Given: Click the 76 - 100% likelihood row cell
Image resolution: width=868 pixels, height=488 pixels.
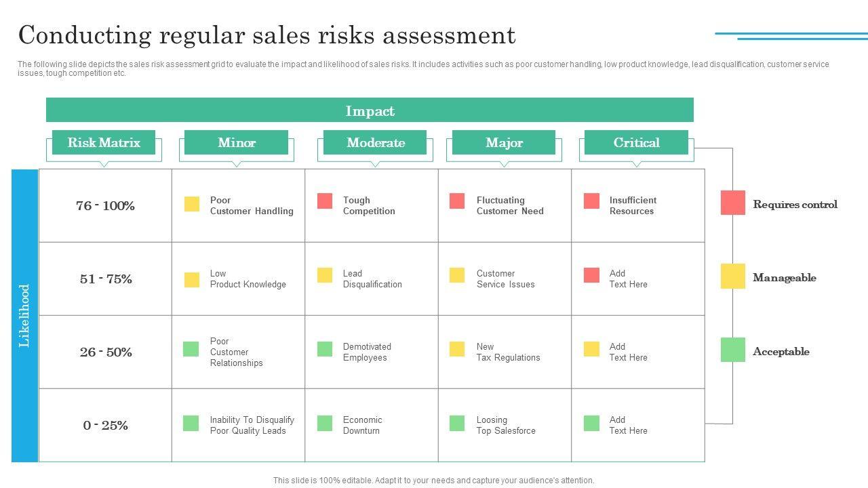Looking at the screenshot, I should [x=105, y=205].
